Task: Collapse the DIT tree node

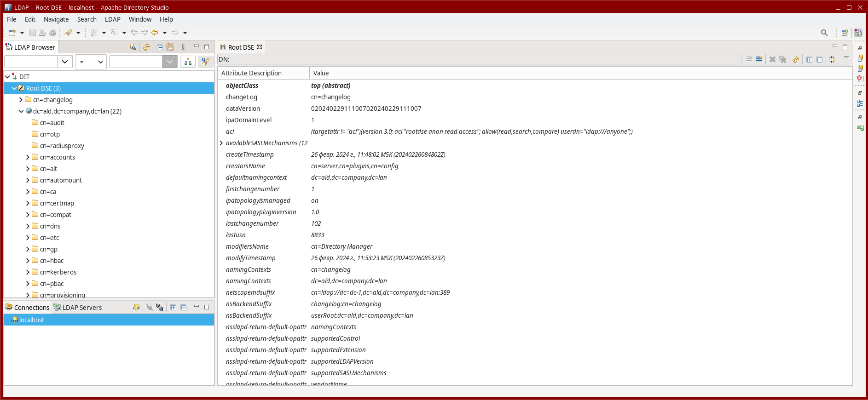Action: tap(7, 77)
